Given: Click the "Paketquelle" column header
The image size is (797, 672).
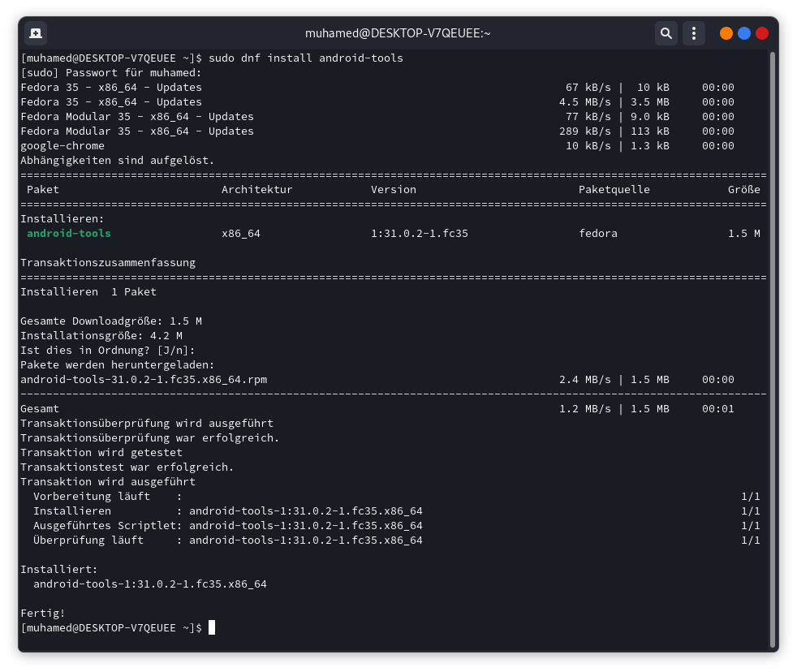Looking at the screenshot, I should click(x=614, y=190).
